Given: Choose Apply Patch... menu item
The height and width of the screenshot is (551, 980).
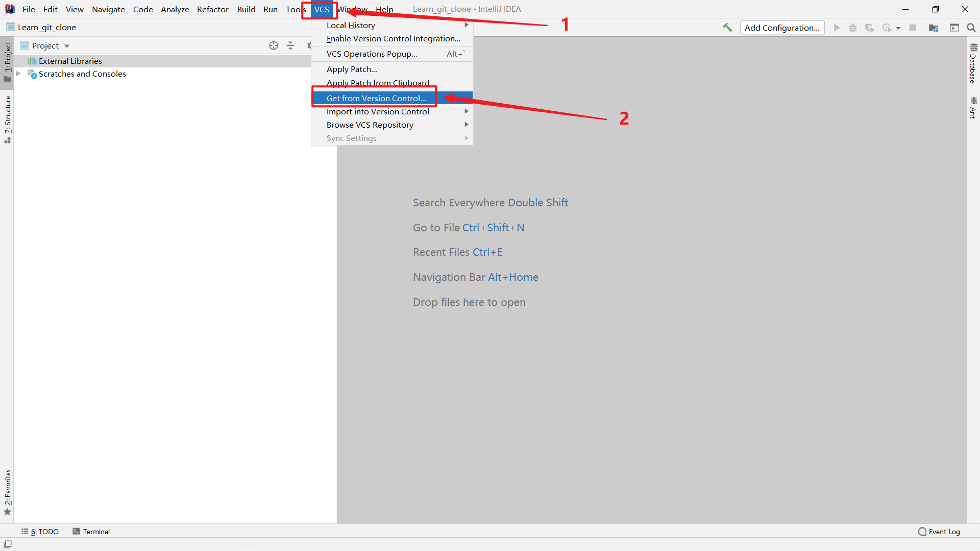Looking at the screenshot, I should 392,69.
